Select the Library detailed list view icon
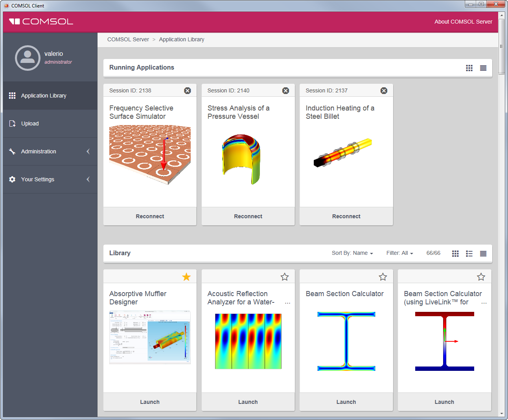 [469, 253]
